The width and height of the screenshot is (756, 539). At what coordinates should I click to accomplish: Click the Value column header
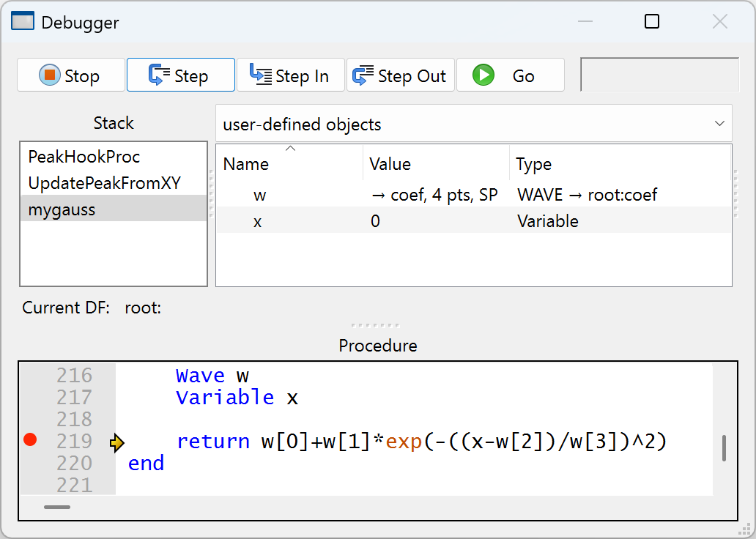point(390,164)
